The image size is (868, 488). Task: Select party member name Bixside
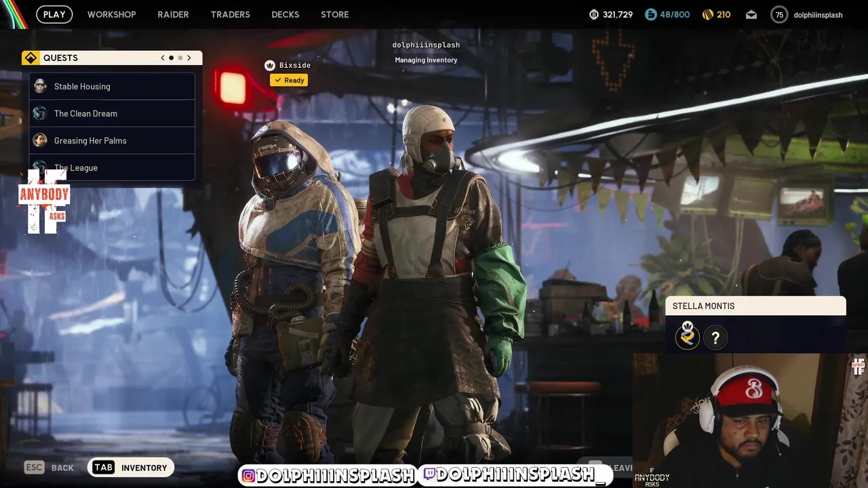point(295,66)
